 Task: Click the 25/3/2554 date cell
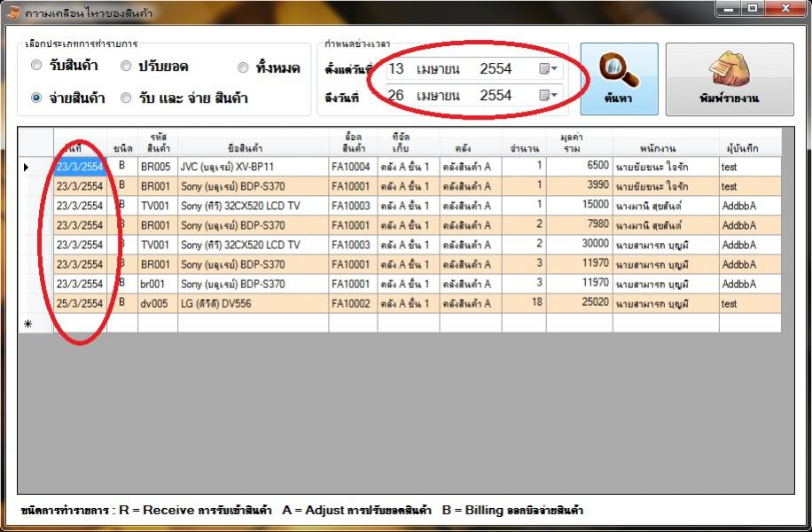[x=81, y=303]
